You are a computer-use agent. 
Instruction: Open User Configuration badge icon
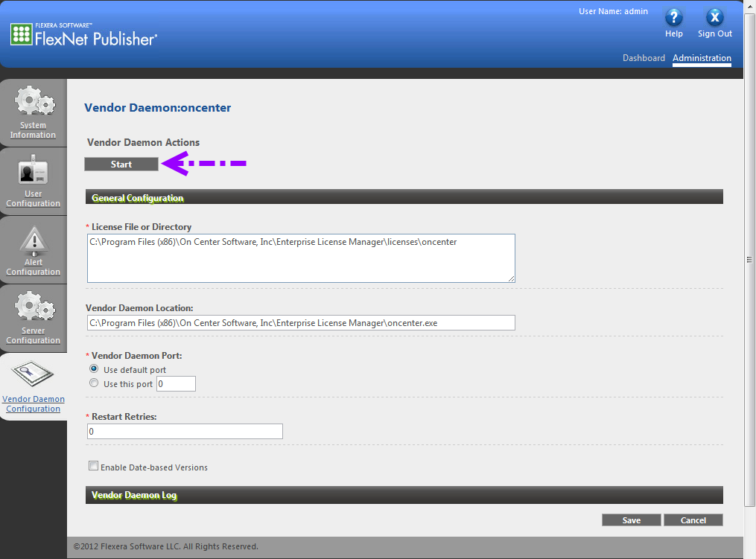coord(34,170)
